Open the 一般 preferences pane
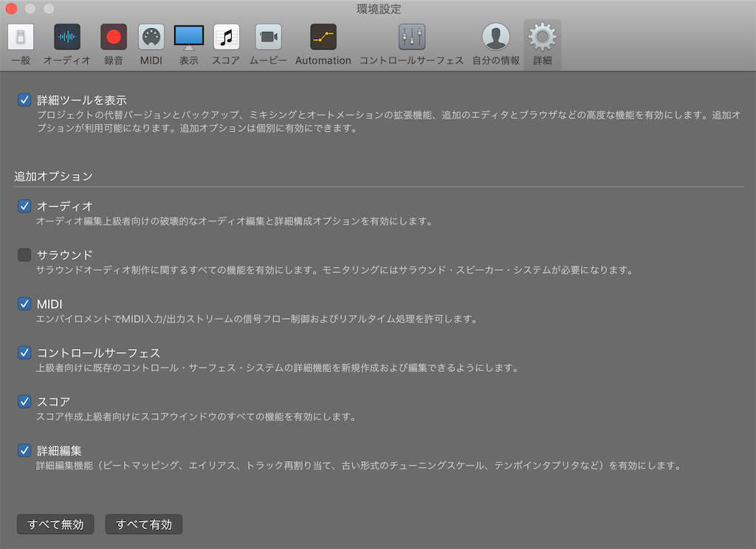The image size is (756, 549). pyautogui.click(x=20, y=43)
